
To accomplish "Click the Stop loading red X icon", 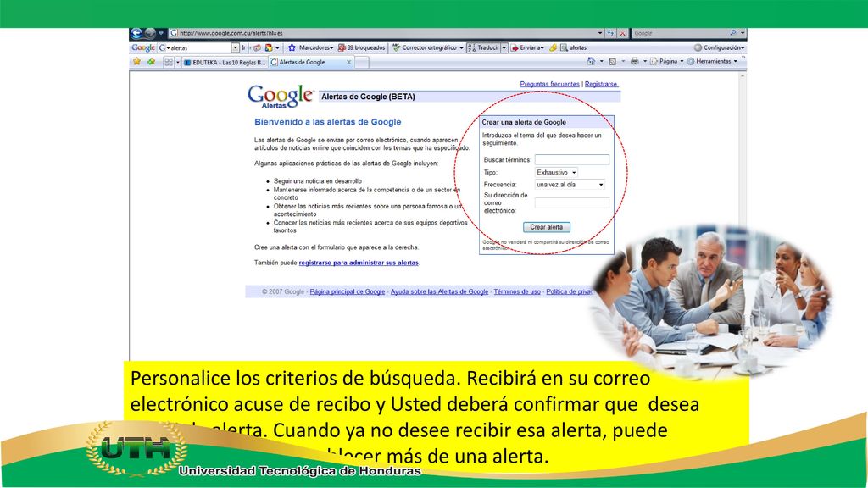I will click(622, 33).
